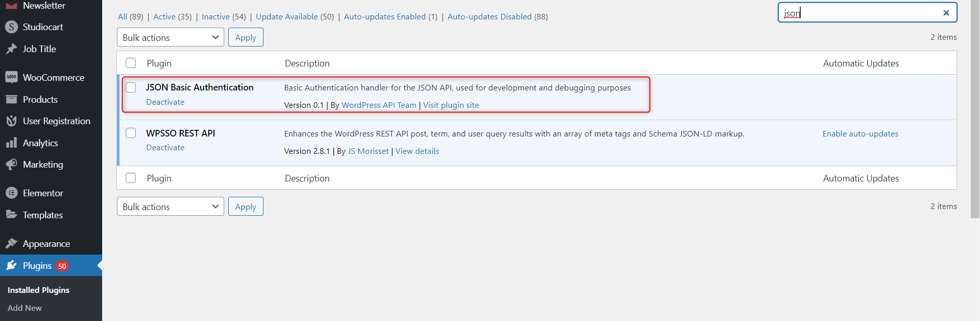Image resolution: width=980 pixels, height=321 pixels.
Task: Deactivate the JSON Basic Authentication plugin
Action: tap(165, 102)
